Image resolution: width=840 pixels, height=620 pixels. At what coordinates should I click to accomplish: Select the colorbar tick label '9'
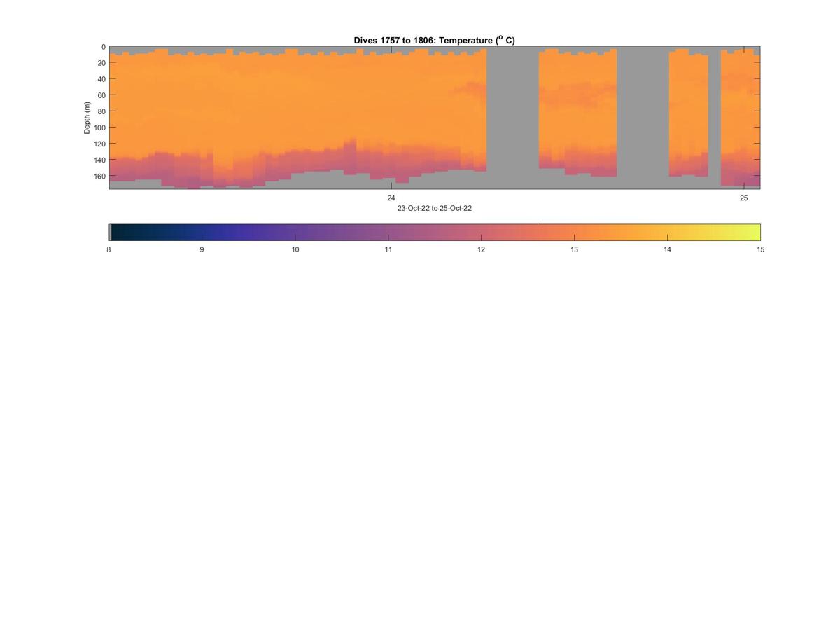[202, 249]
